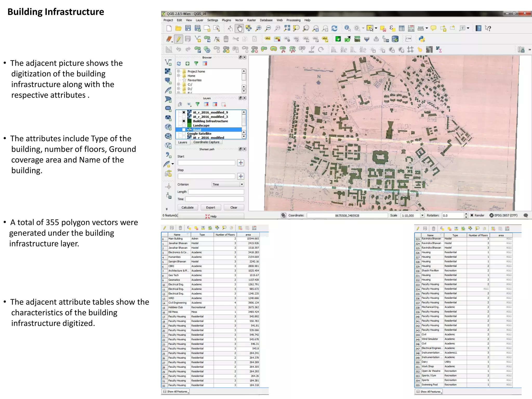Expand the Home folder node

point(178,76)
